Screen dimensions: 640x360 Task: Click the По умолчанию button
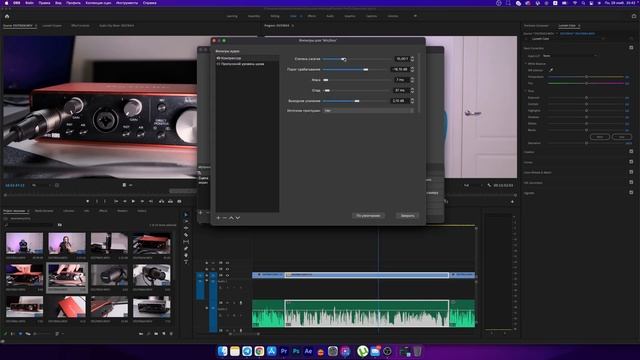(x=368, y=216)
